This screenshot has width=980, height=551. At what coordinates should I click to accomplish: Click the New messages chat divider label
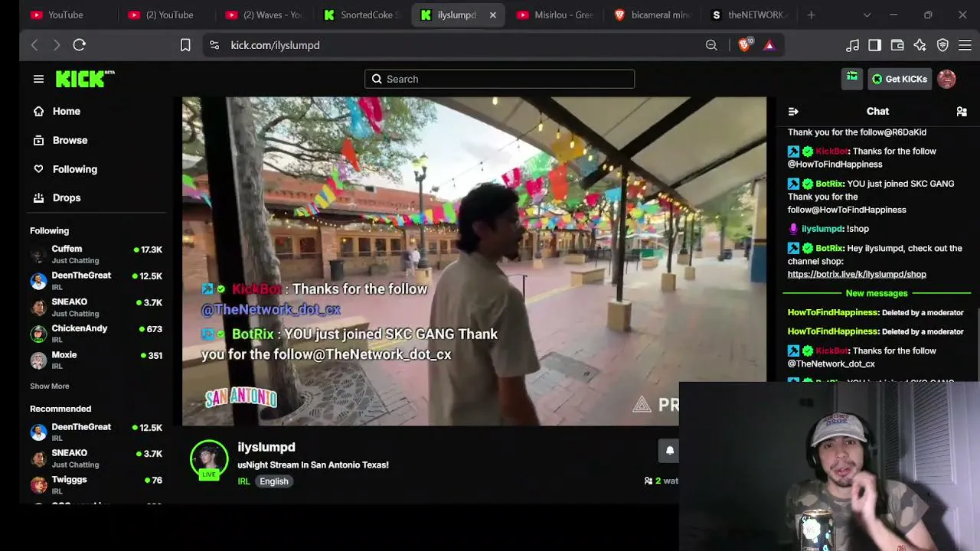877,293
